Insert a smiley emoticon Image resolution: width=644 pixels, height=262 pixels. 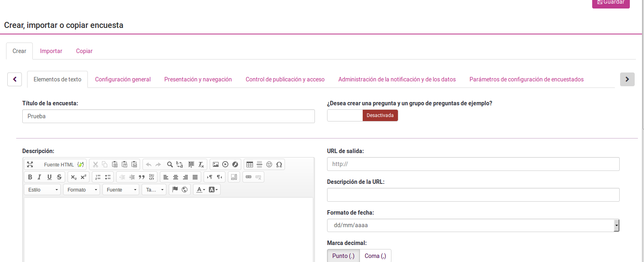269,164
